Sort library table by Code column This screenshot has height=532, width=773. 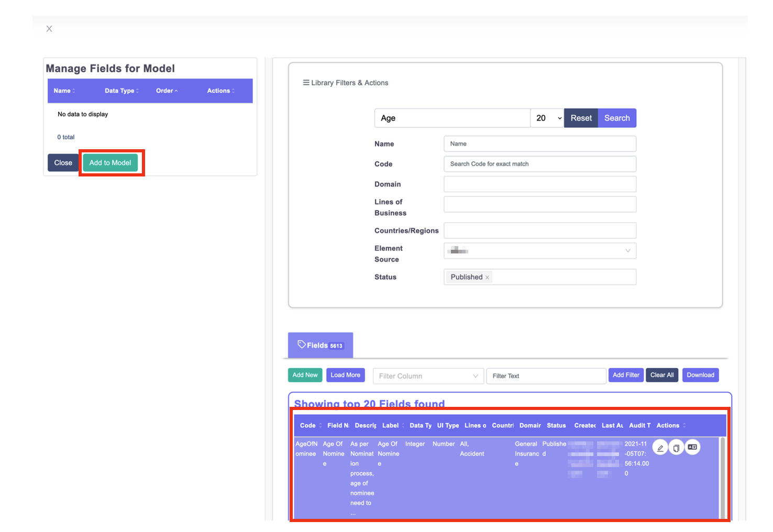(x=311, y=426)
